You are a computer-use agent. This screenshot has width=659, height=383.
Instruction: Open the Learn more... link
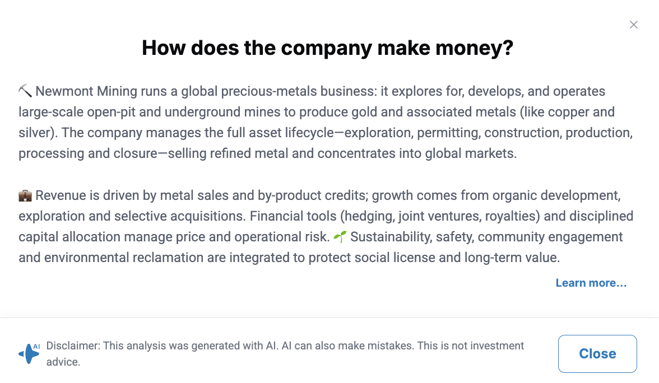[x=591, y=283]
